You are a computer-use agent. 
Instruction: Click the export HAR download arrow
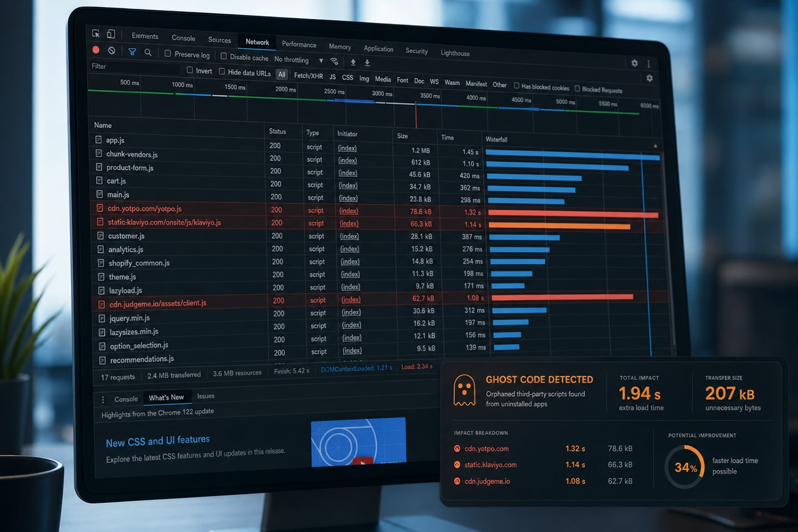[367, 63]
